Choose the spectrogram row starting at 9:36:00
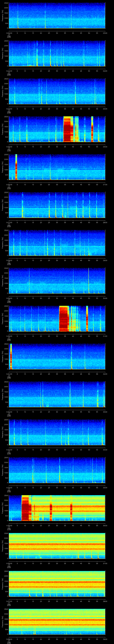Screen dimensions: 114x644 coord(57,546)
